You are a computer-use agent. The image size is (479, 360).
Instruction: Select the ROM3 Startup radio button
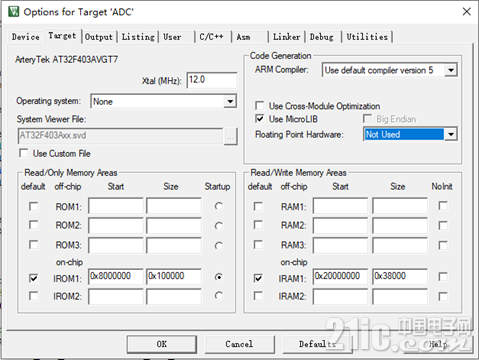[x=219, y=246]
